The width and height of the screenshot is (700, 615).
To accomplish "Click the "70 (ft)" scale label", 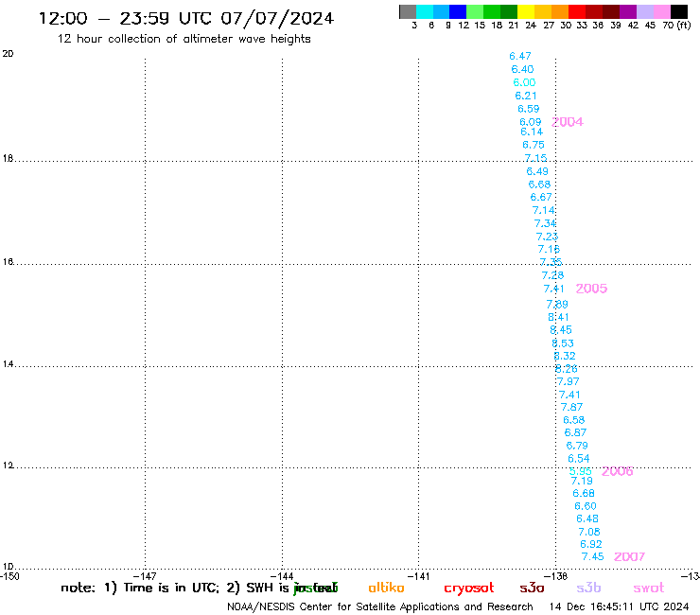I will (676, 26).
